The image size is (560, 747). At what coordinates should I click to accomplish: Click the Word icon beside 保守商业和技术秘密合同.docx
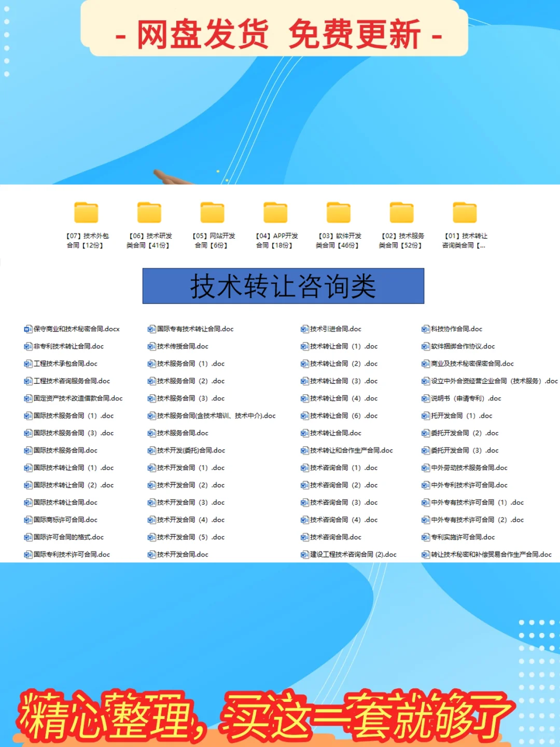point(26,329)
